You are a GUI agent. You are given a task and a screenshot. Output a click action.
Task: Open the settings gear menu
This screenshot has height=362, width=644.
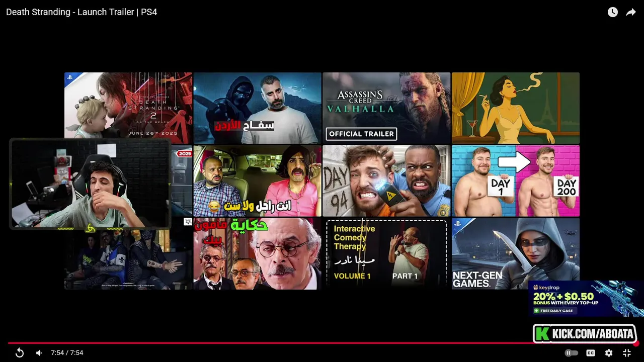click(609, 353)
